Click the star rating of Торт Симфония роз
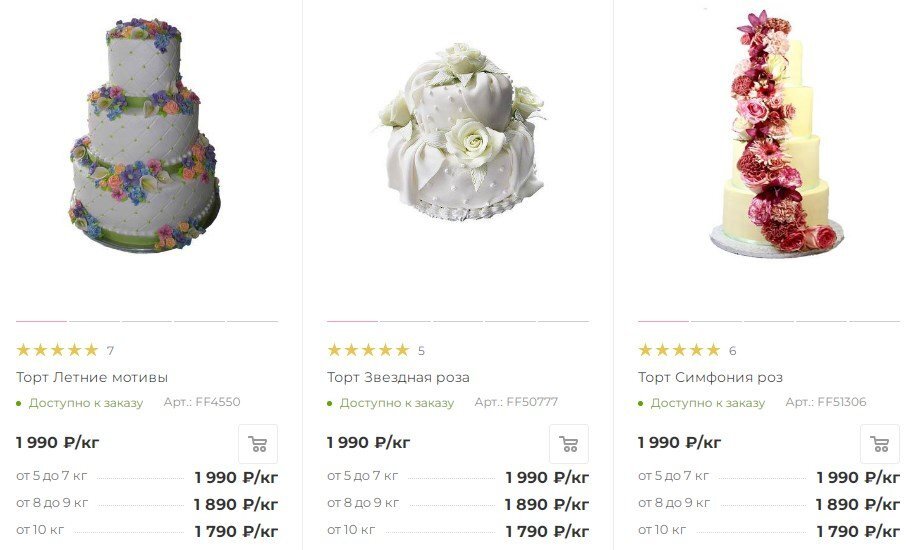920x550 pixels. pos(679,350)
